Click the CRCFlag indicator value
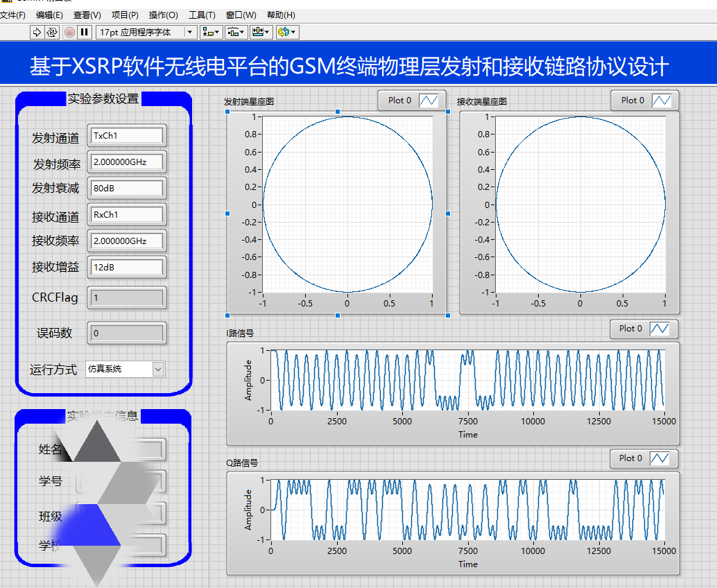 [127, 298]
